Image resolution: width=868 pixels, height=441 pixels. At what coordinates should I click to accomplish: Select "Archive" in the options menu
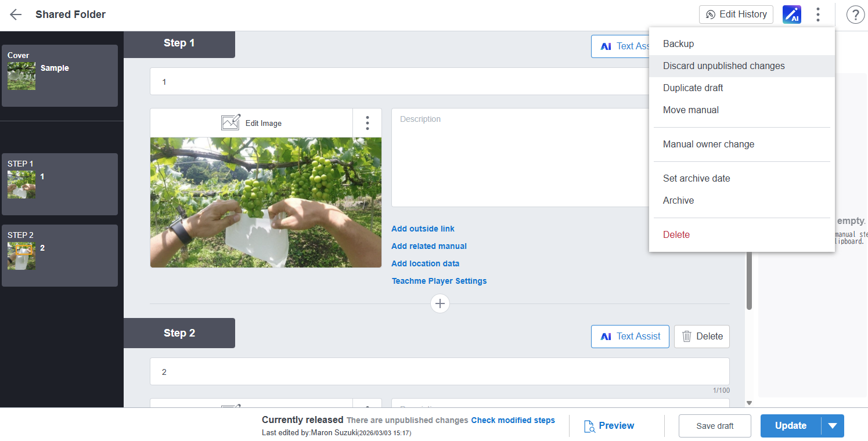(x=678, y=200)
